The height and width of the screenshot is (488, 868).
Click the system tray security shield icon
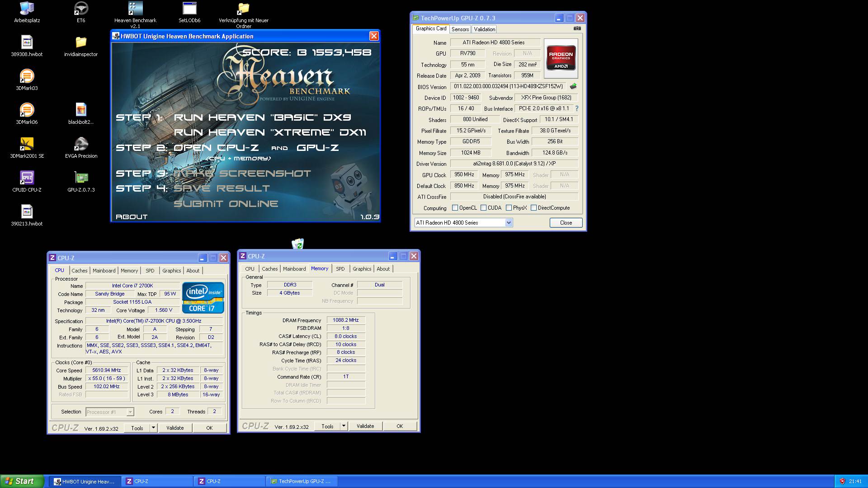point(842,481)
